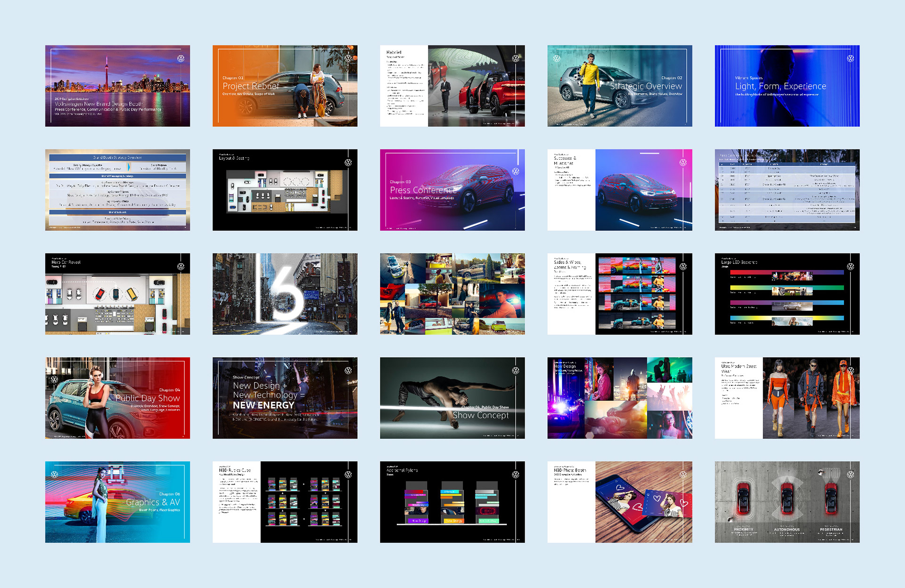
Task: Click the 'PROXIMITY' label on car slide
Action: [x=743, y=529]
